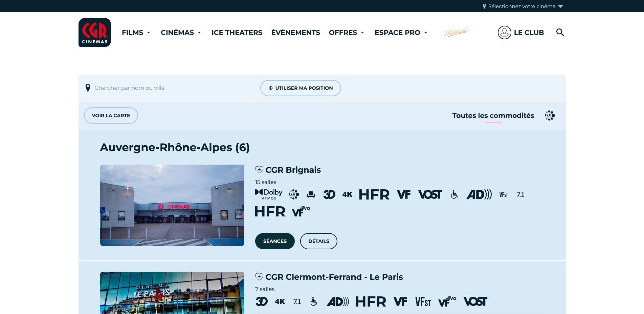Click the VOST icon for CGR Brignais

(430, 194)
